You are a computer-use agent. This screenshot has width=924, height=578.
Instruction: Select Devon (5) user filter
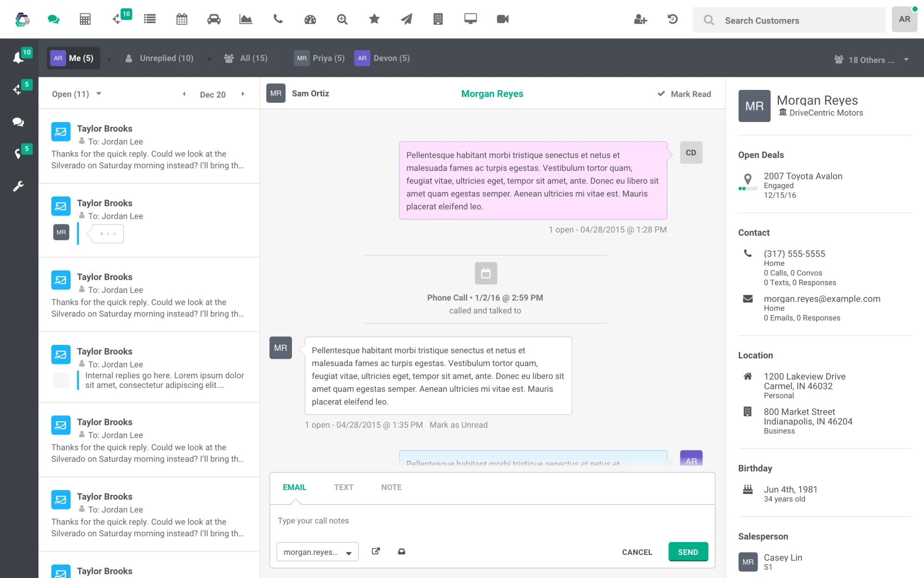point(382,58)
